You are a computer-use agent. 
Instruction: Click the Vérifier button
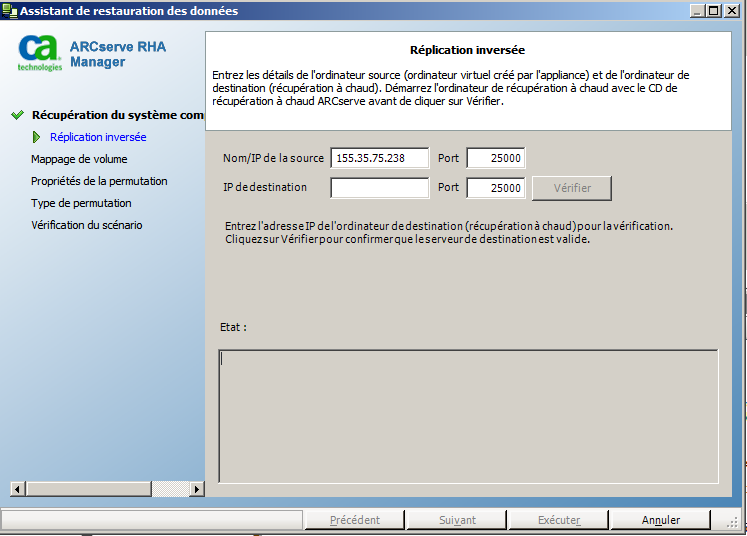coord(572,188)
